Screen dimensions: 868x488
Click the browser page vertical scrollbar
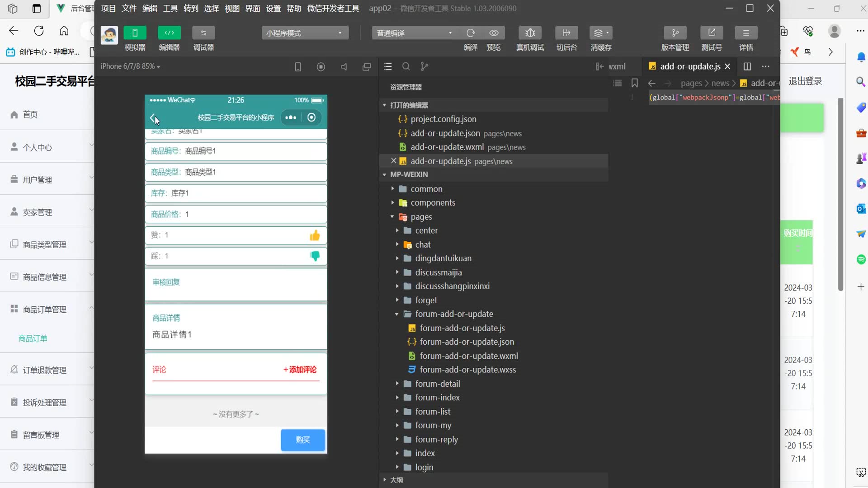pos(840,194)
